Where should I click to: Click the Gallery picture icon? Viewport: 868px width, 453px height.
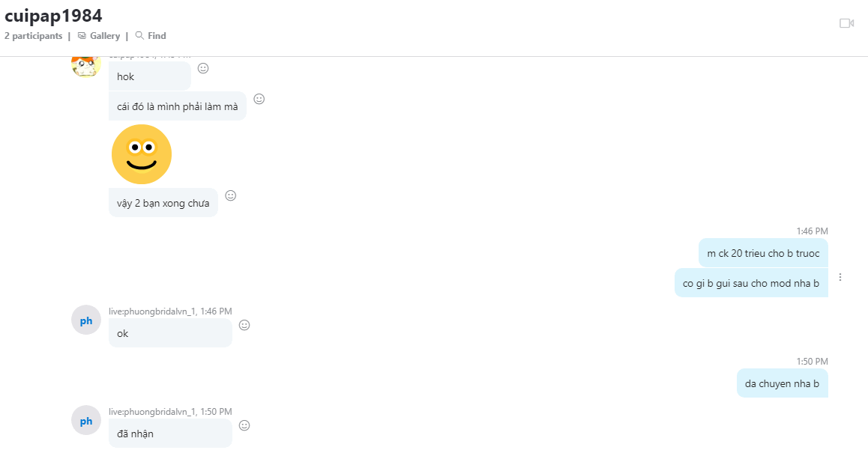coord(82,36)
